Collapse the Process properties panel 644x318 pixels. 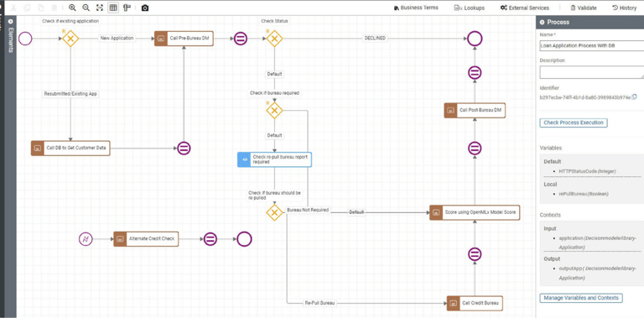(543, 22)
